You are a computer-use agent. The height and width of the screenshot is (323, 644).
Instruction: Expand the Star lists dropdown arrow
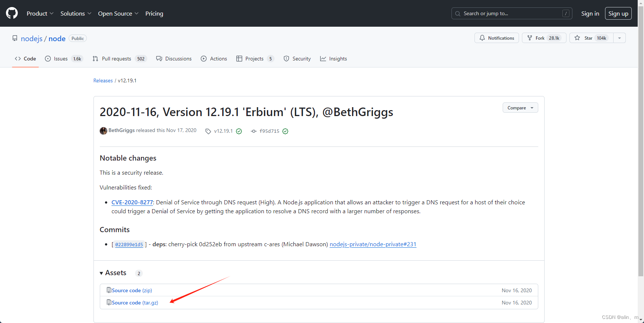pyautogui.click(x=620, y=38)
